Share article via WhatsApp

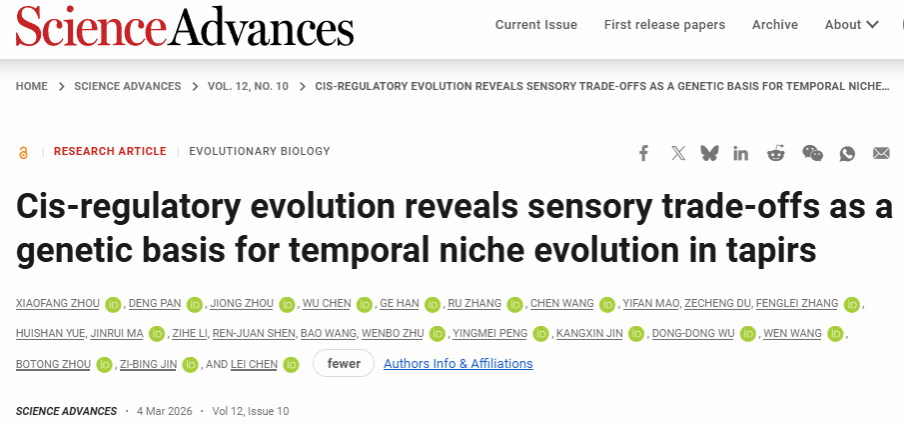[x=847, y=153]
